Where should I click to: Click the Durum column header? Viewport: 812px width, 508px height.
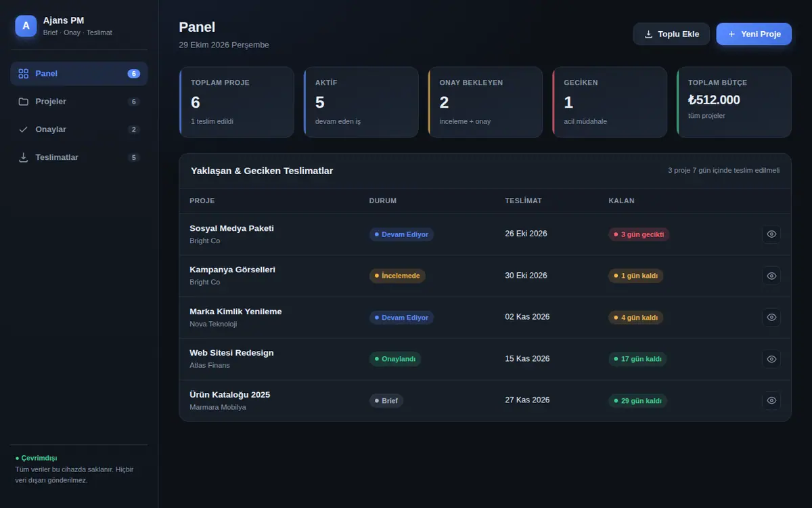pyautogui.click(x=383, y=200)
